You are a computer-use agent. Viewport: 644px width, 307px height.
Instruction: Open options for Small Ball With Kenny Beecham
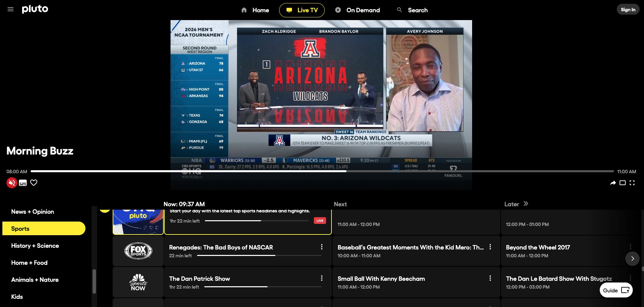pos(490,278)
